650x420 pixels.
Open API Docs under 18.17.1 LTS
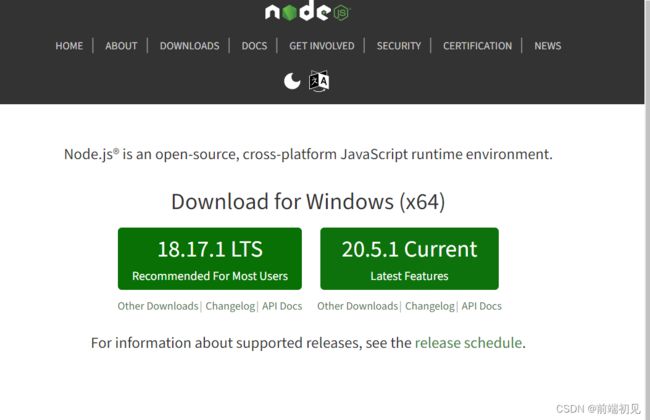[282, 306]
